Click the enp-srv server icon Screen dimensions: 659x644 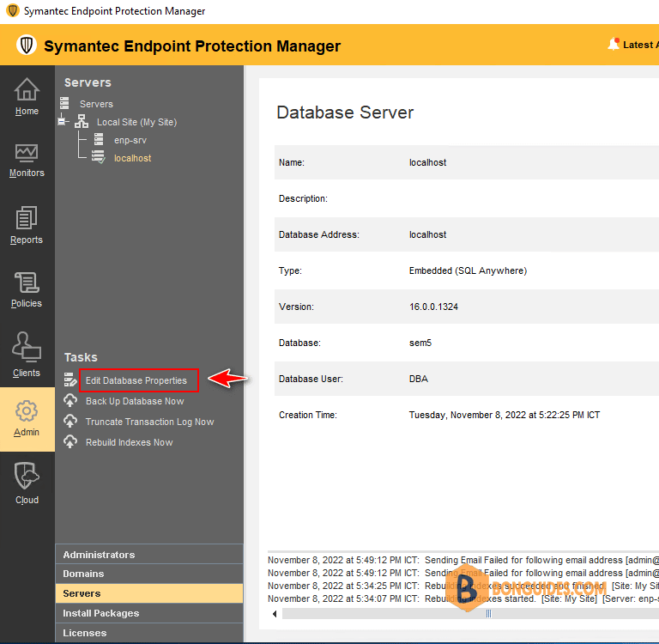tap(99, 139)
